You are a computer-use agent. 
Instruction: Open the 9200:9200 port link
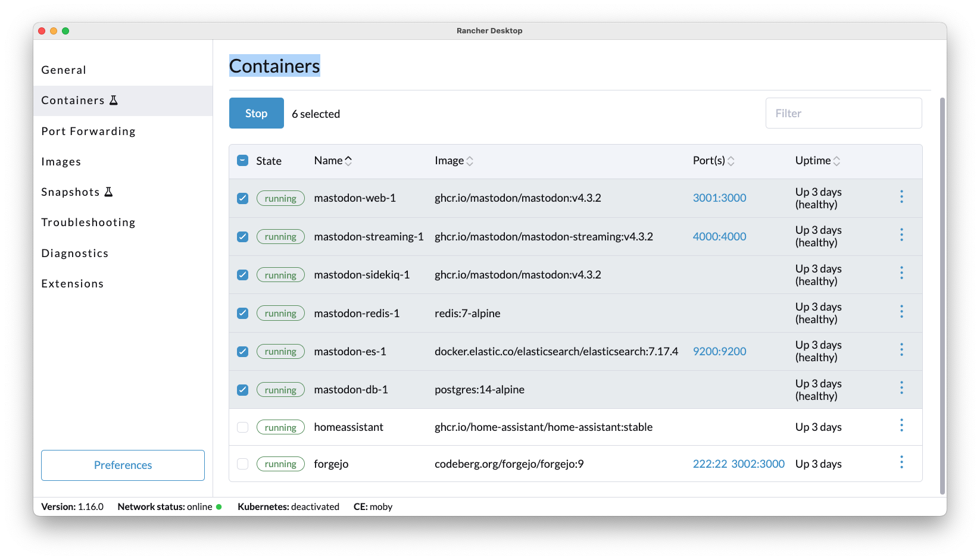pos(719,352)
